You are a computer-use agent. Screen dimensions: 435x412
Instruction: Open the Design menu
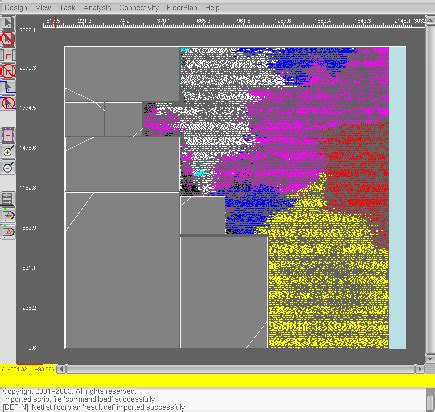[16, 7]
